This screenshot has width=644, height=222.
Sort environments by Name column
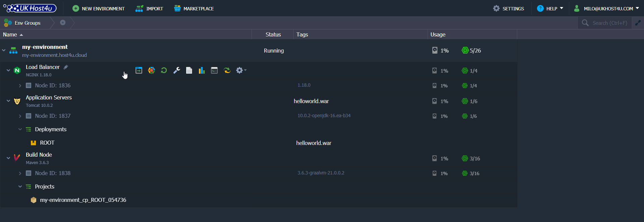[10, 34]
